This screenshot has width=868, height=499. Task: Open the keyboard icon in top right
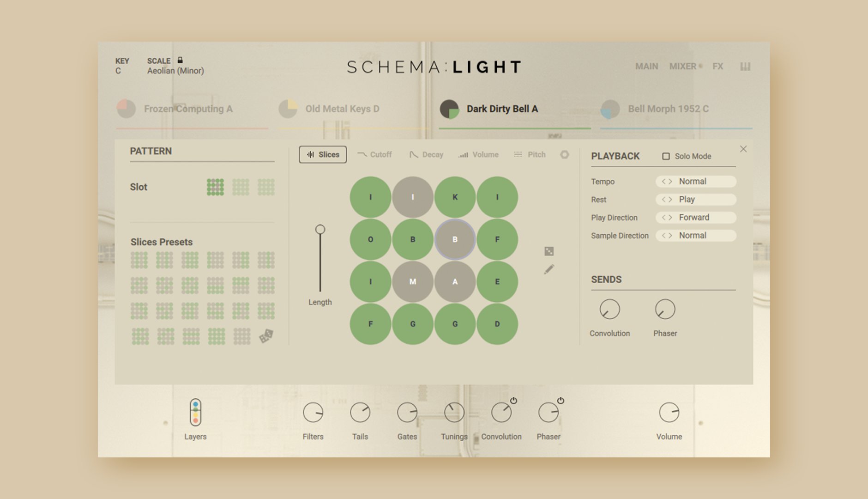pyautogui.click(x=745, y=67)
